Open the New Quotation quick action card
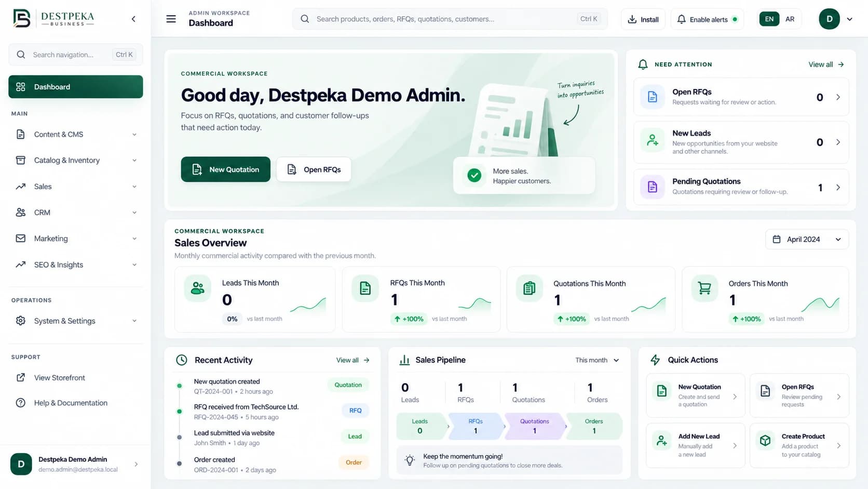 [695, 395]
